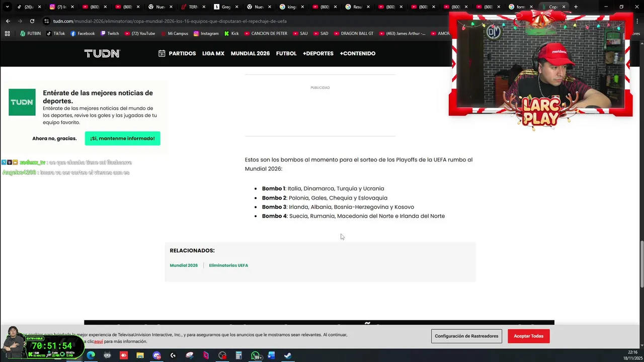Reload the TUDN page

click(x=32, y=21)
